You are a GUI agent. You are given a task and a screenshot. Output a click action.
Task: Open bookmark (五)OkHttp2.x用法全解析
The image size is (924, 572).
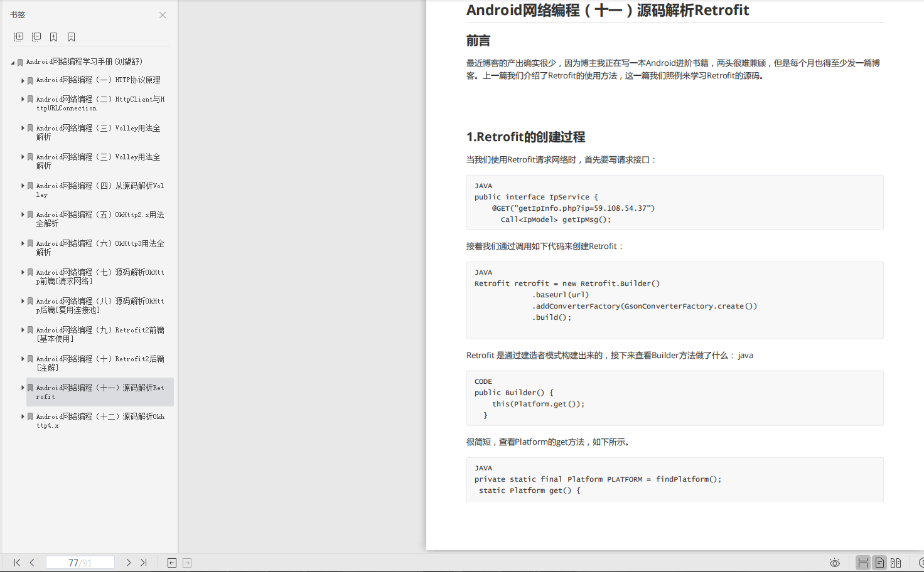click(100, 219)
